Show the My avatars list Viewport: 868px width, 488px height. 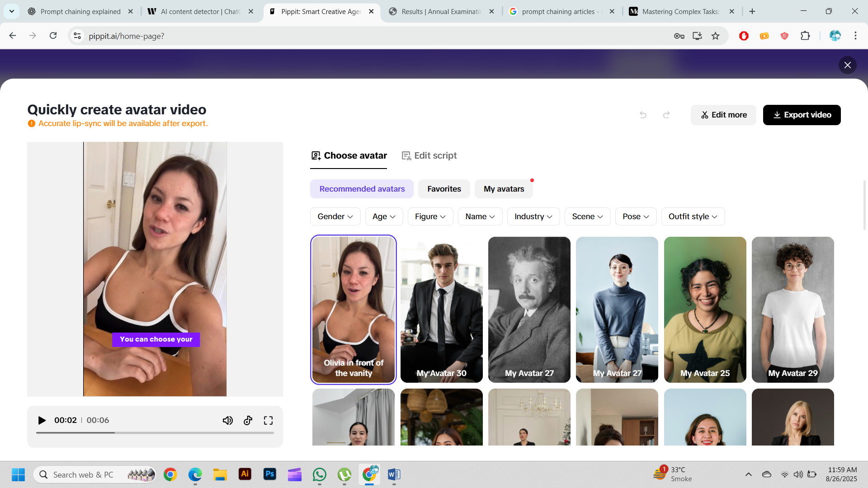(x=504, y=189)
